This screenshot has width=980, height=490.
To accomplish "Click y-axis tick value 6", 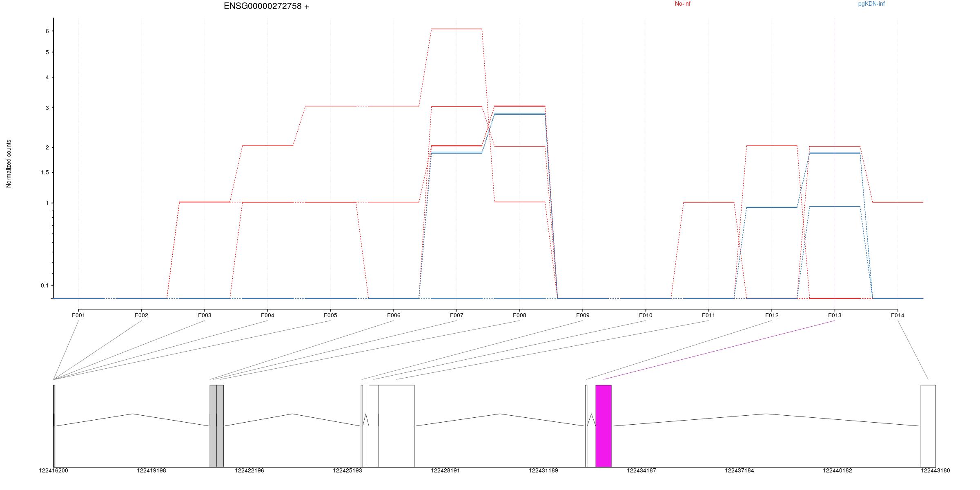I will pos(47,31).
